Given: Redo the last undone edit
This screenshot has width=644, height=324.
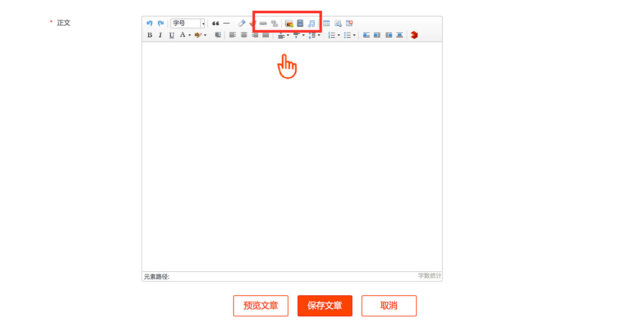Looking at the screenshot, I should (161, 23).
